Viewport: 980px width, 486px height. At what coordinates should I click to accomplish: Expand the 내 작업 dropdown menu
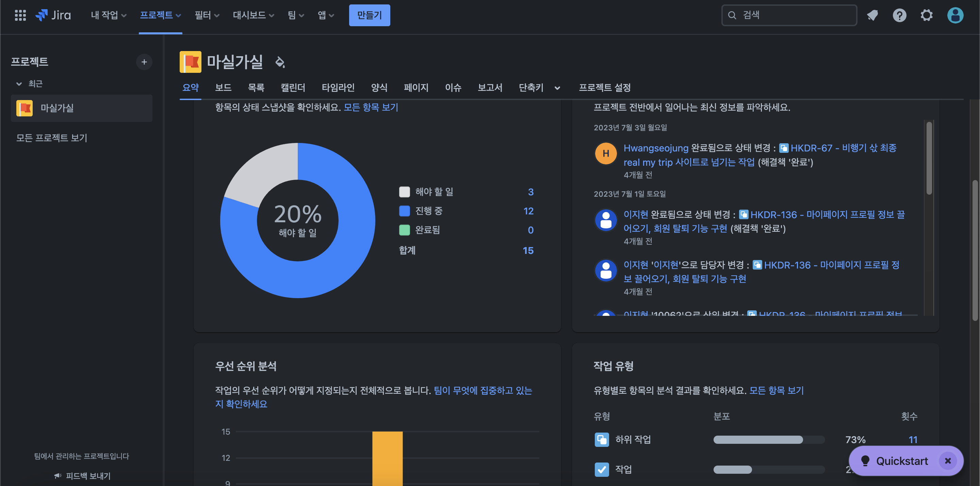click(x=109, y=15)
